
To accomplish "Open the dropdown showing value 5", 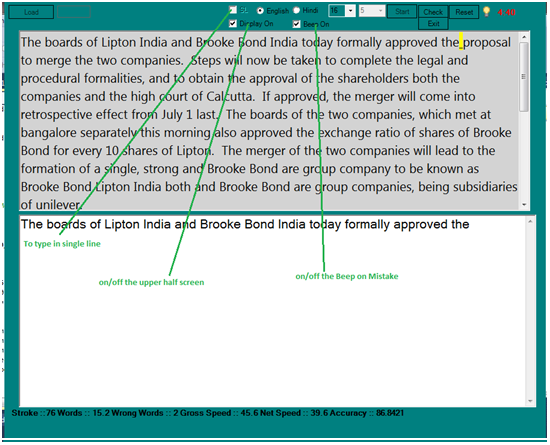I will [x=372, y=11].
